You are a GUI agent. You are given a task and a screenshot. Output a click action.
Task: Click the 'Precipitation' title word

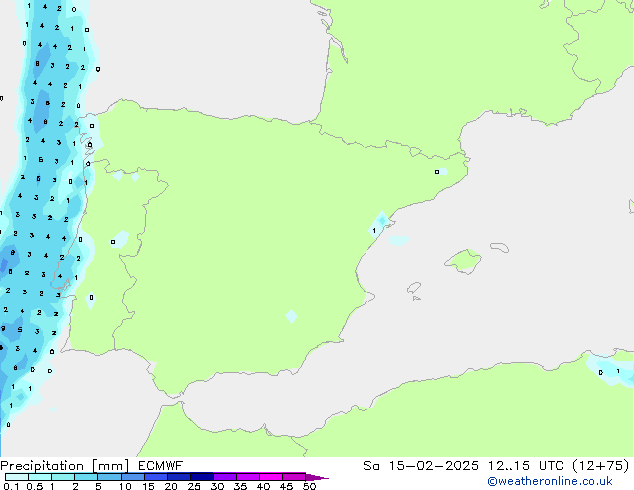click(x=42, y=466)
